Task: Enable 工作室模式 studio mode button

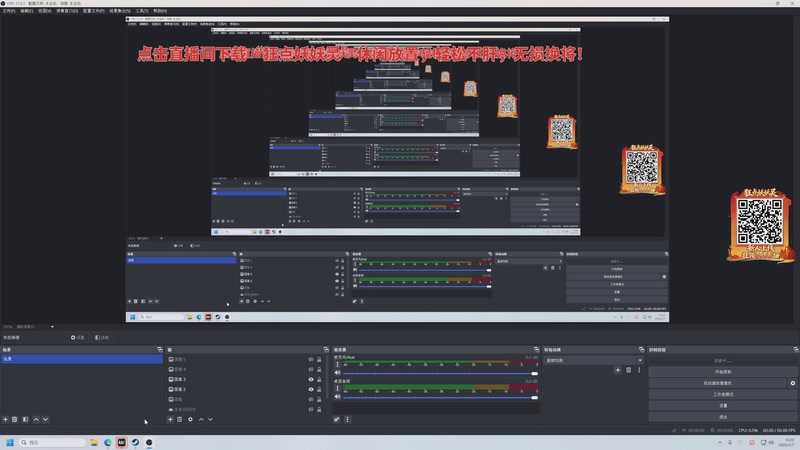Action: (x=723, y=394)
